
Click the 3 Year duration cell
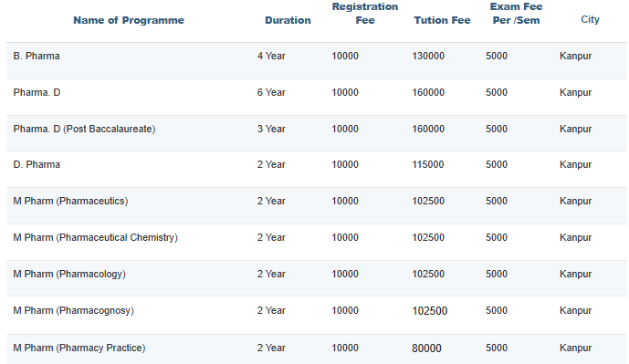click(x=271, y=129)
